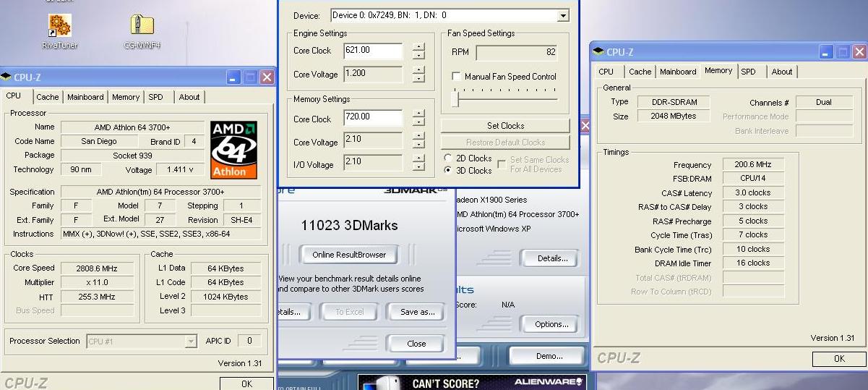The height and width of the screenshot is (390, 868).
Task: Click the memory Size 2048 MBytes value
Action: [x=673, y=116]
